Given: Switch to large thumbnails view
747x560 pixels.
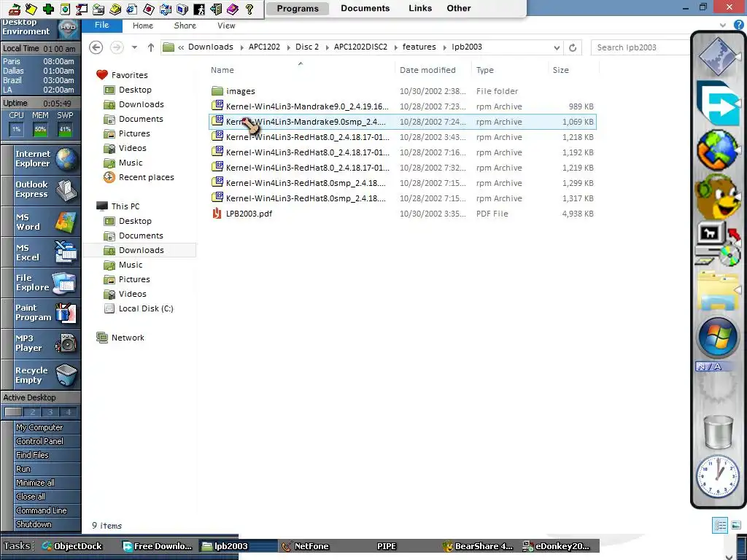Looking at the screenshot, I should pos(736,525).
